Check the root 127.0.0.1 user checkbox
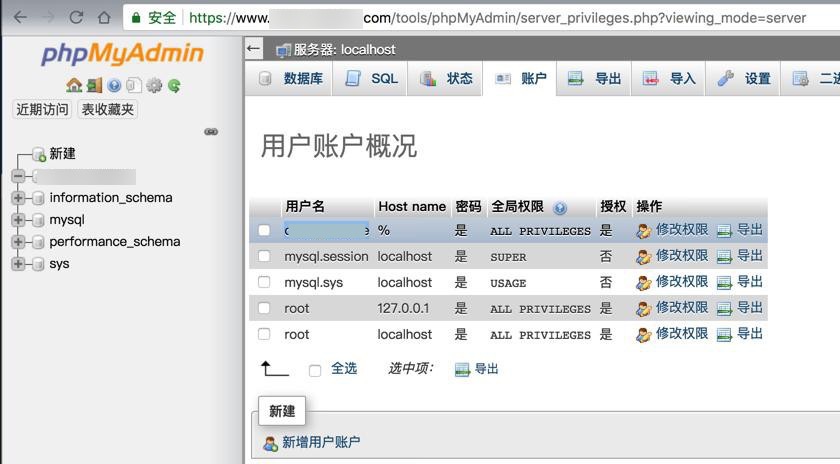This screenshot has height=464, width=840. [264, 308]
